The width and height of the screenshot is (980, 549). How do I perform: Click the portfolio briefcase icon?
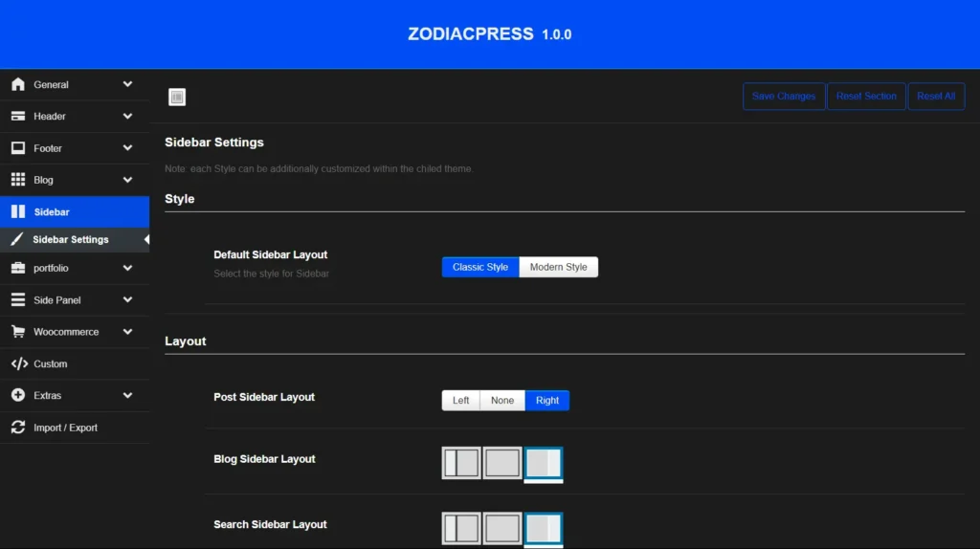coord(17,268)
